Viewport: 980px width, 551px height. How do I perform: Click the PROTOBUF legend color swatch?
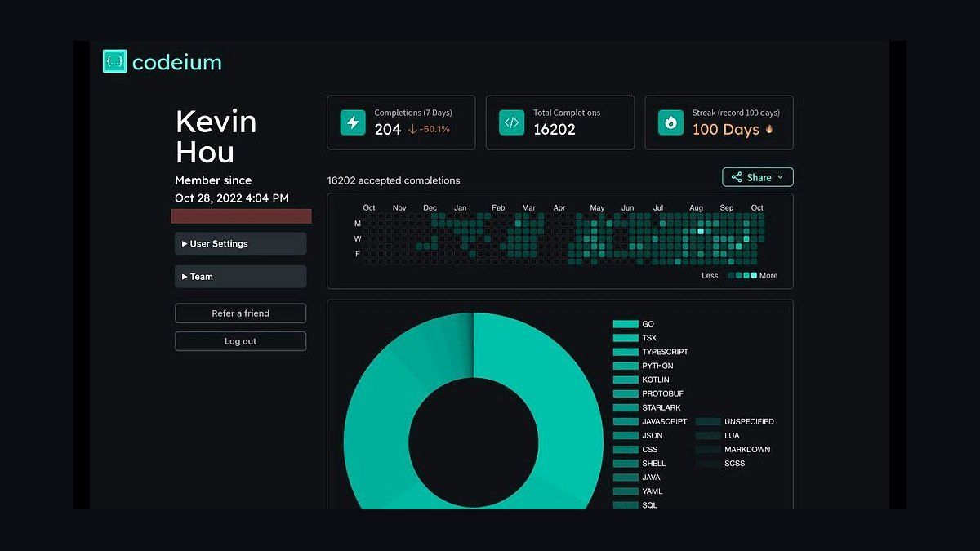[x=626, y=393]
